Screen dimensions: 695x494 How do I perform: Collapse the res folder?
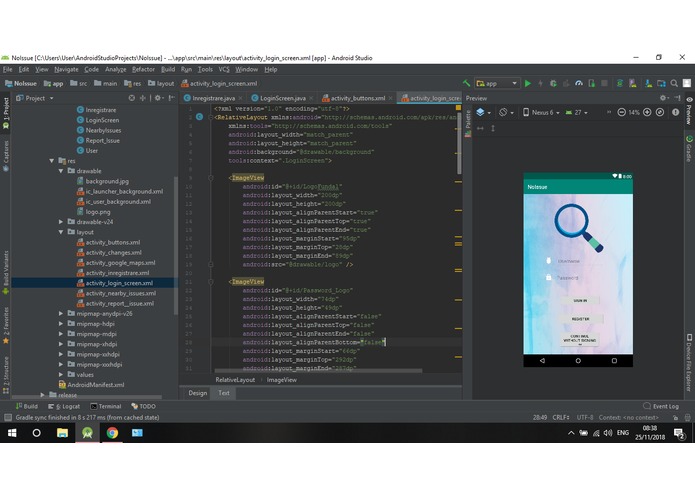[x=52, y=161]
